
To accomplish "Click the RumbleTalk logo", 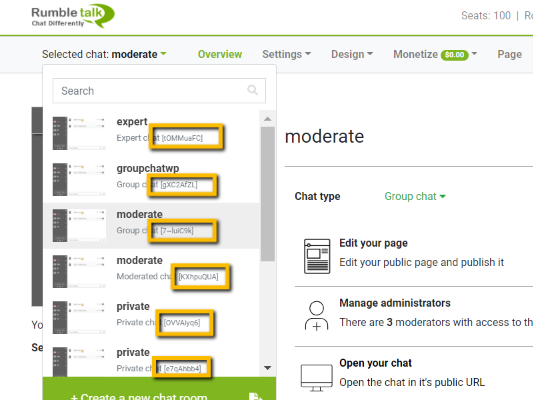I will (x=73, y=16).
